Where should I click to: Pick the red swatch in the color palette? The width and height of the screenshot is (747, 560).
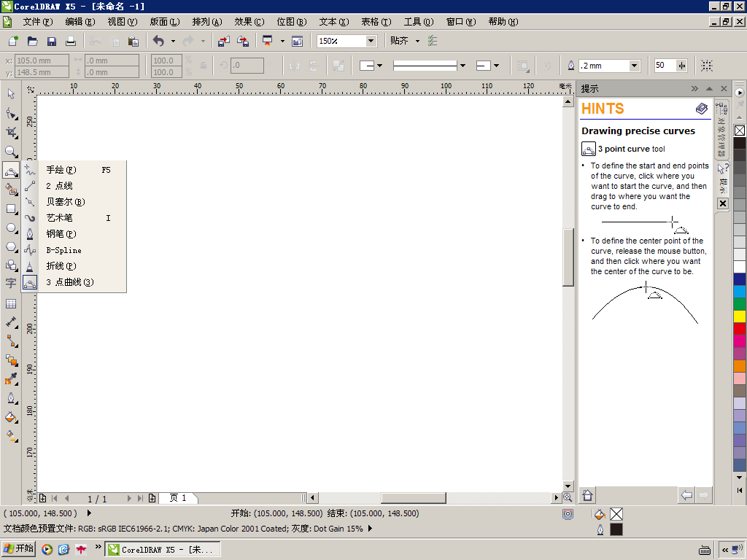point(740,329)
